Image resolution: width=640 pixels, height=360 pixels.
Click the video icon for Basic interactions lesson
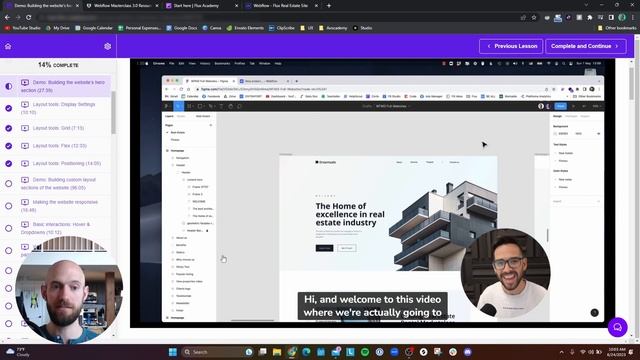coord(25,224)
